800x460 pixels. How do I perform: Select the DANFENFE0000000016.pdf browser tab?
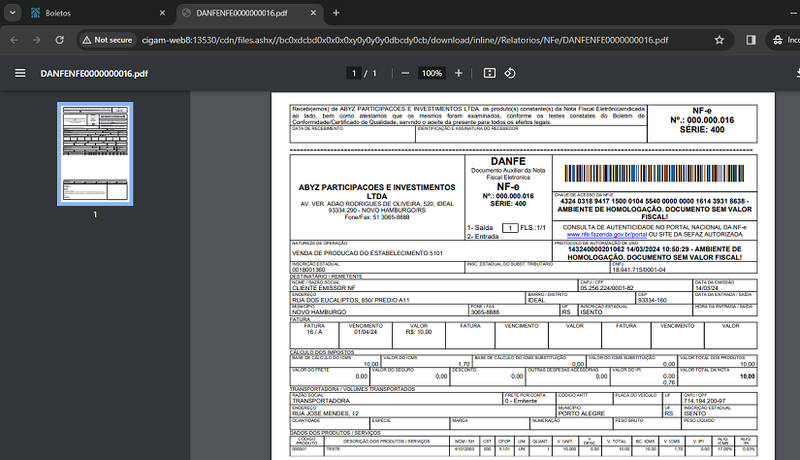point(249,13)
